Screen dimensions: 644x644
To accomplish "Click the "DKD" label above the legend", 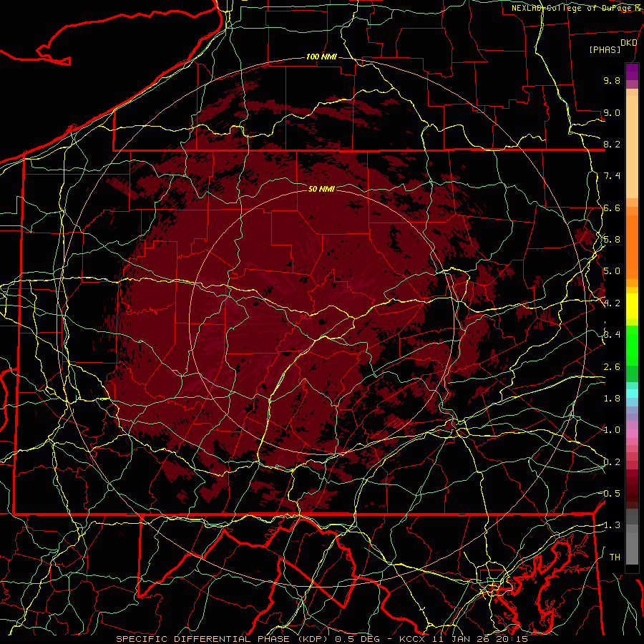I will click(x=629, y=42).
